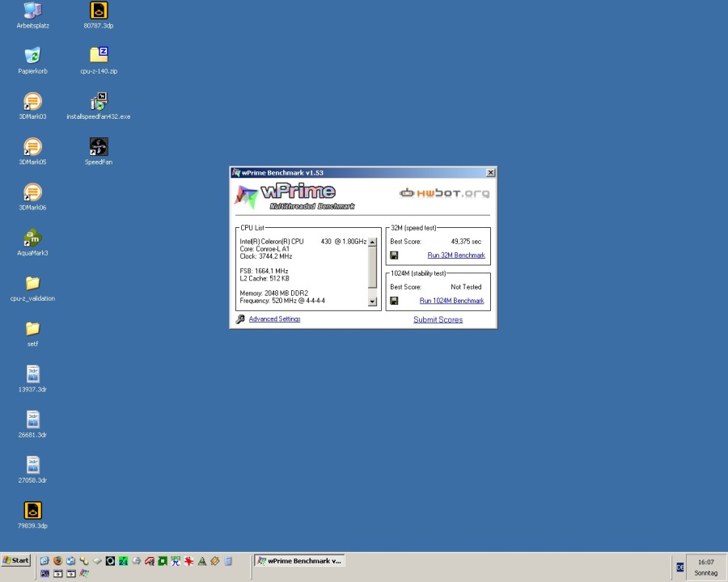Click the floppy save icon under 32M test
The image size is (728, 582).
click(x=394, y=255)
